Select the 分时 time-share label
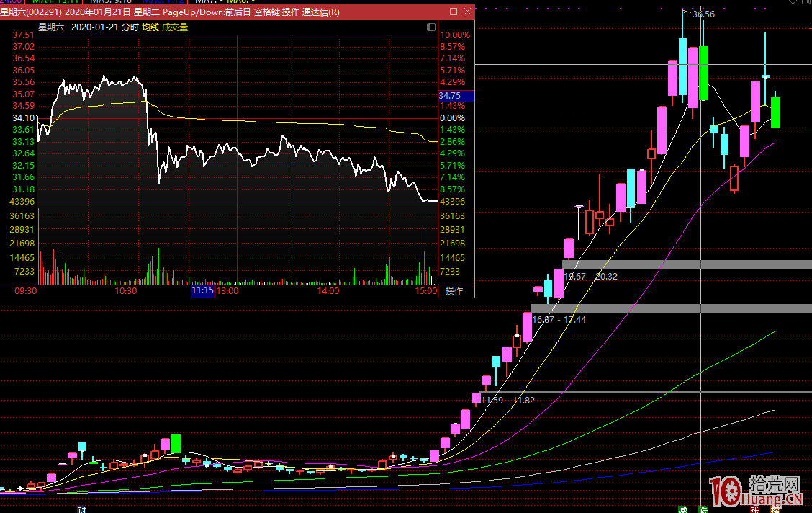The image size is (812, 513). pyautogui.click(x=130, y=27)
